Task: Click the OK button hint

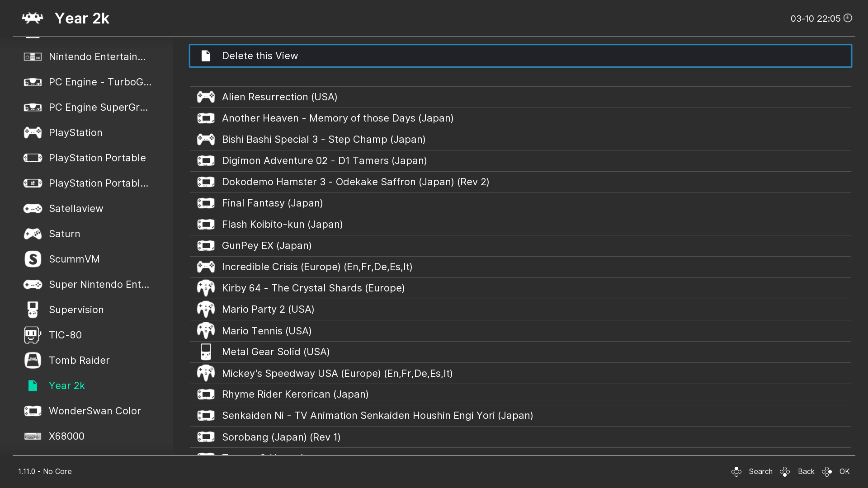Action: tap(844, 471)
